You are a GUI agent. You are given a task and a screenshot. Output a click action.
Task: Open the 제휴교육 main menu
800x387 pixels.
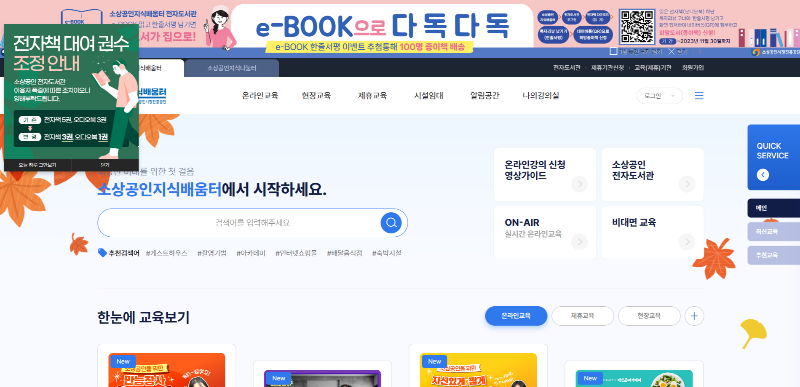[x=372, y=95]
